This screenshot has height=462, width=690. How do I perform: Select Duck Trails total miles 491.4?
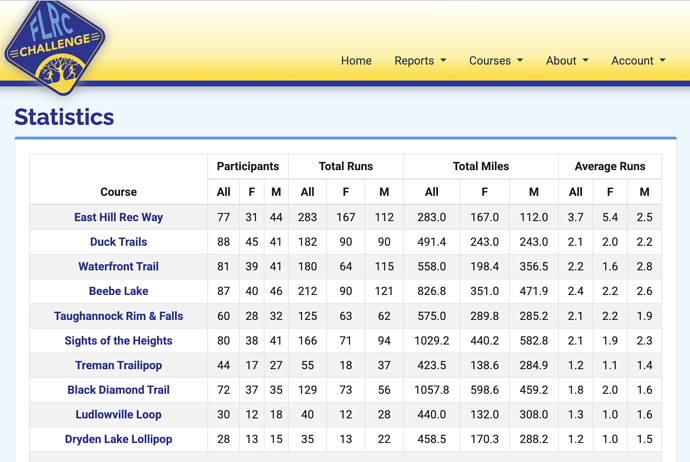[432, 242]
